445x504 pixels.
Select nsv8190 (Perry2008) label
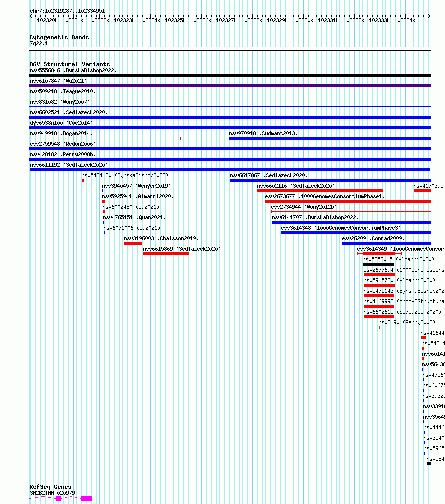407,322
